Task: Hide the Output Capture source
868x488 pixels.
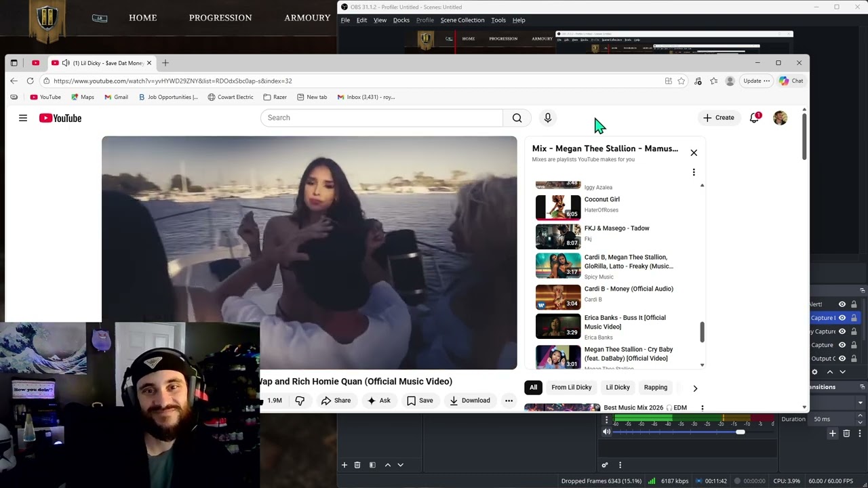Action: 842,359
